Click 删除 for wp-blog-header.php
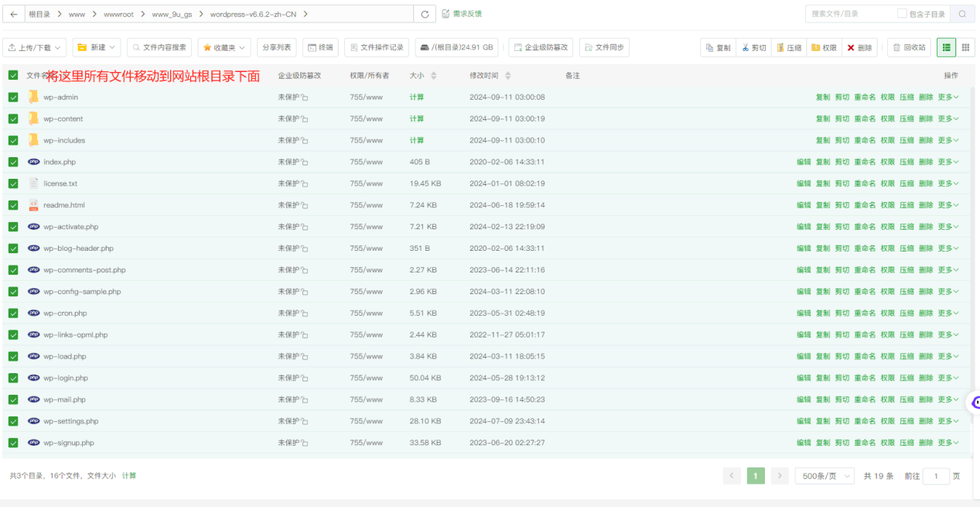 (926, 248)
